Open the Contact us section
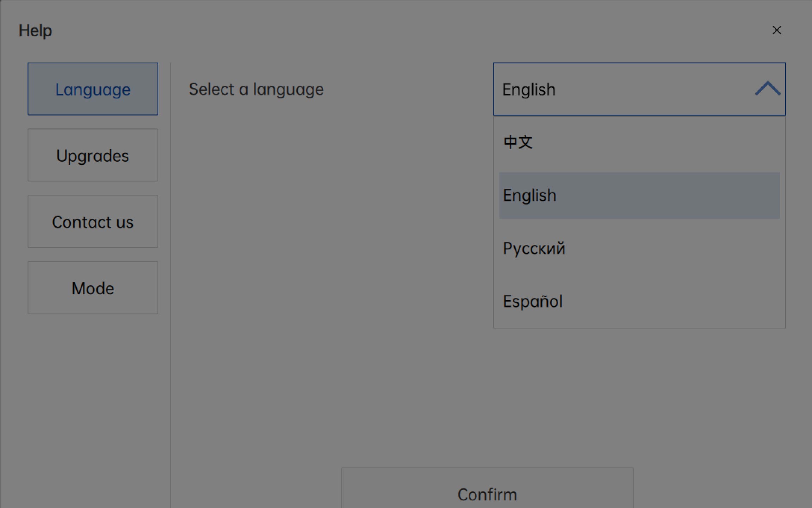The width and height of the screenshot is (812, 508). (x=93, y=222)
